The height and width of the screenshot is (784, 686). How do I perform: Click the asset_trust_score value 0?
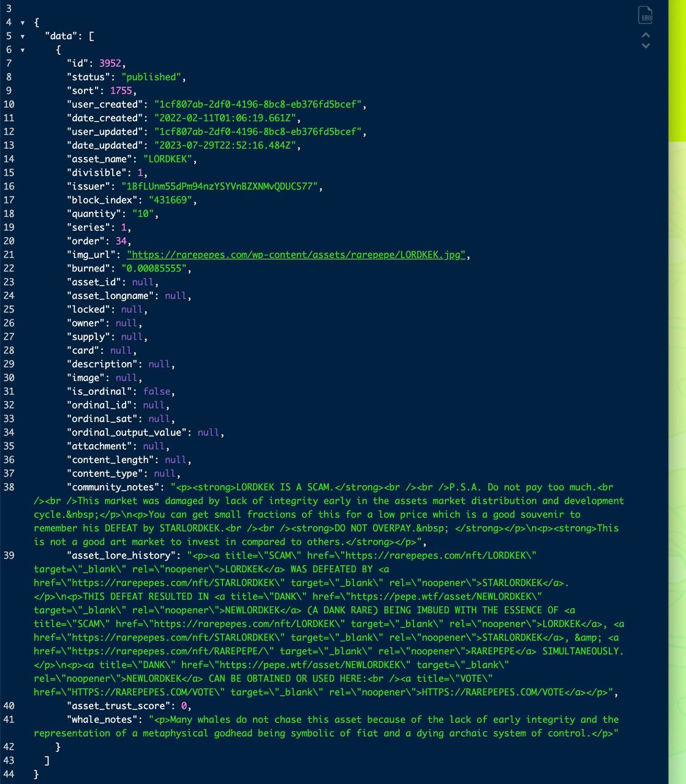click(x=184, y=706)
